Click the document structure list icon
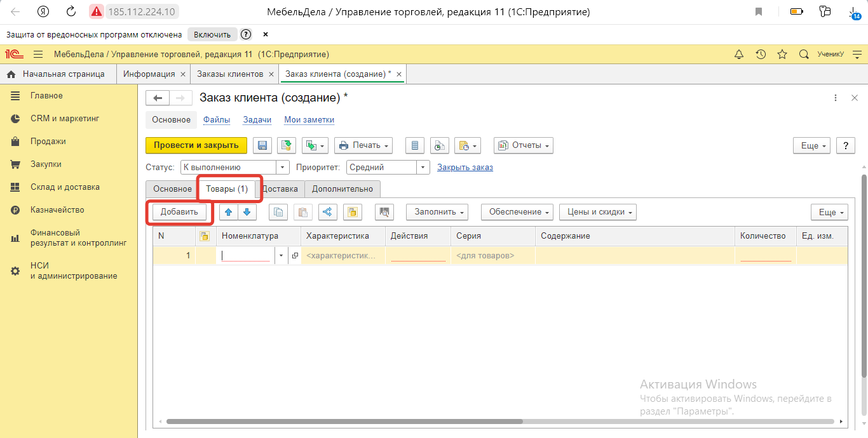This screenshot has height=438, width=868. pos(415,145)
